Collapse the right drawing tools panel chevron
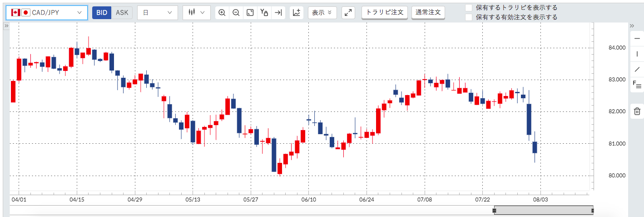The image size is (644, 217). (x=632, y=26)
